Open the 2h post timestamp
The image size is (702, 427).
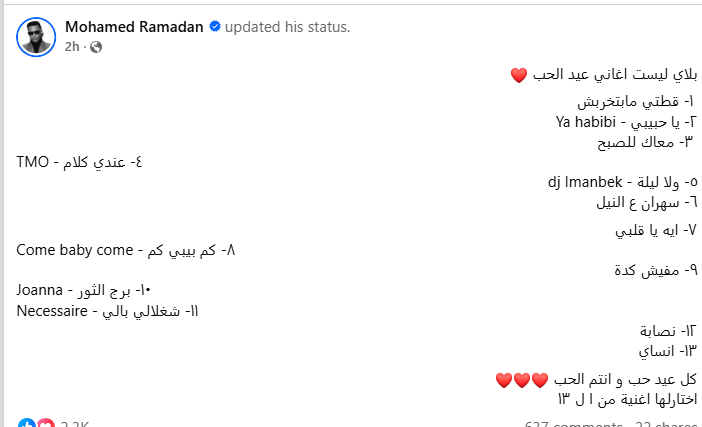72,47
